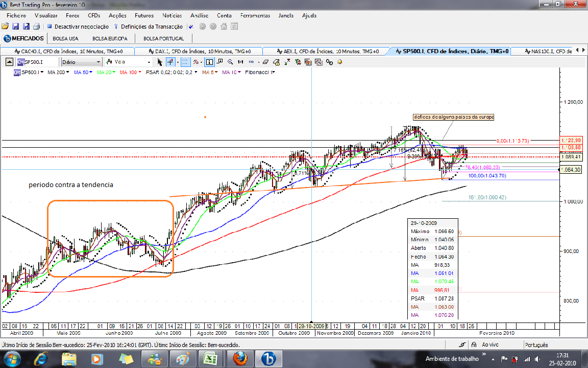Open the Forex menu
588x368 pixels.
coord(72,15)
